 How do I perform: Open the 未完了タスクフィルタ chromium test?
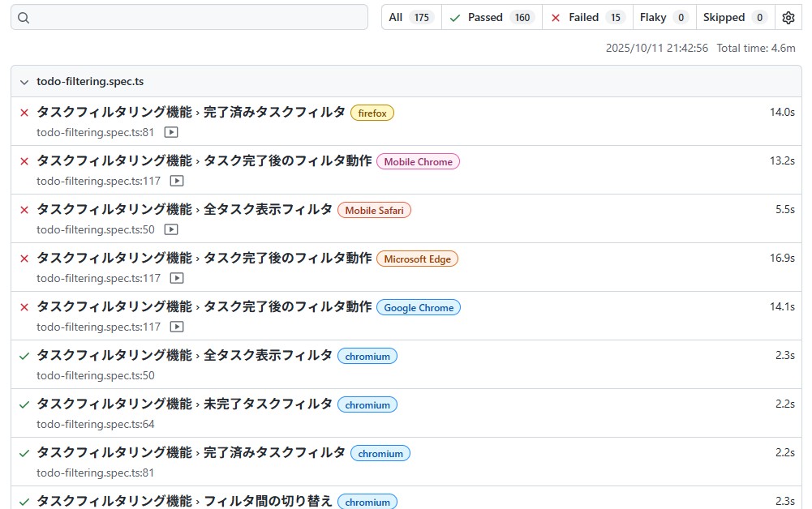click(x=185, y=404)
